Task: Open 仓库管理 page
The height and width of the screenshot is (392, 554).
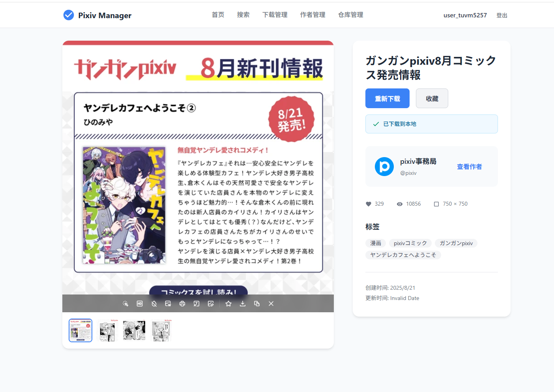Action: coord(350,15)
